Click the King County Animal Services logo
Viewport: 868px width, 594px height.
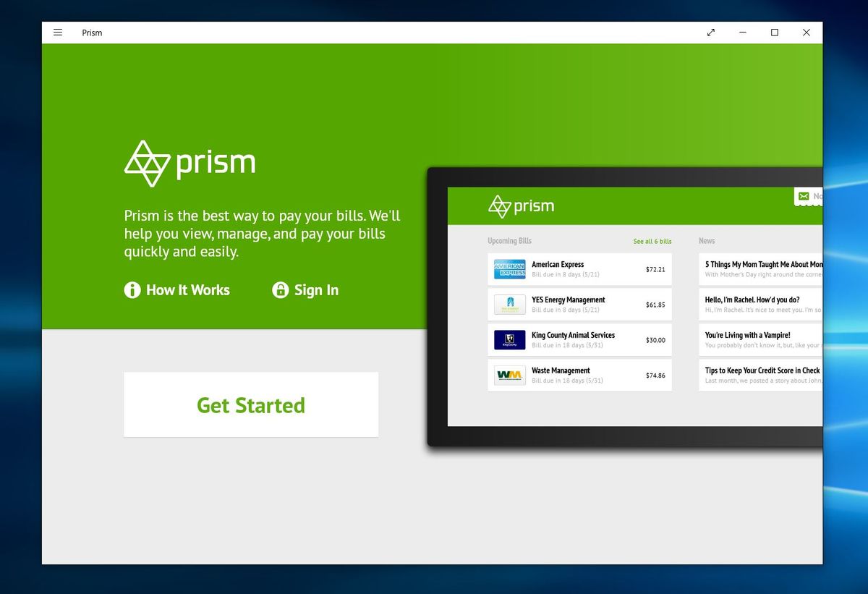pos(509,339)
